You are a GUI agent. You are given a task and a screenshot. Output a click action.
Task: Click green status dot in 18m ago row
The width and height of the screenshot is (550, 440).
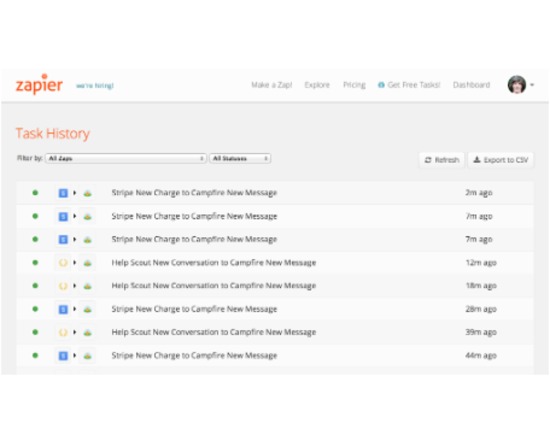pos(35,286)
